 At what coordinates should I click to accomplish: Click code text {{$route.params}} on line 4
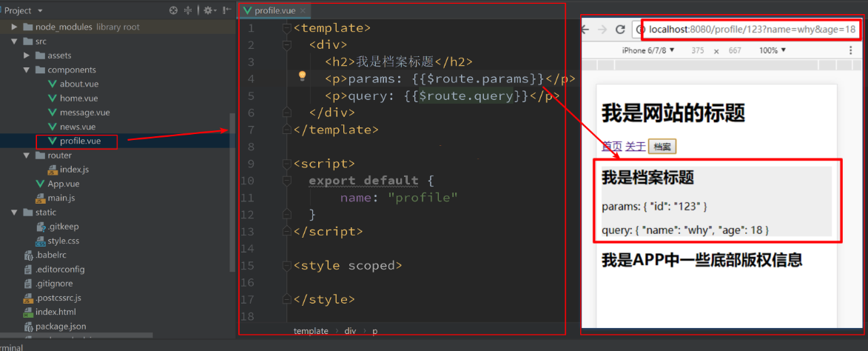point(478,79)
